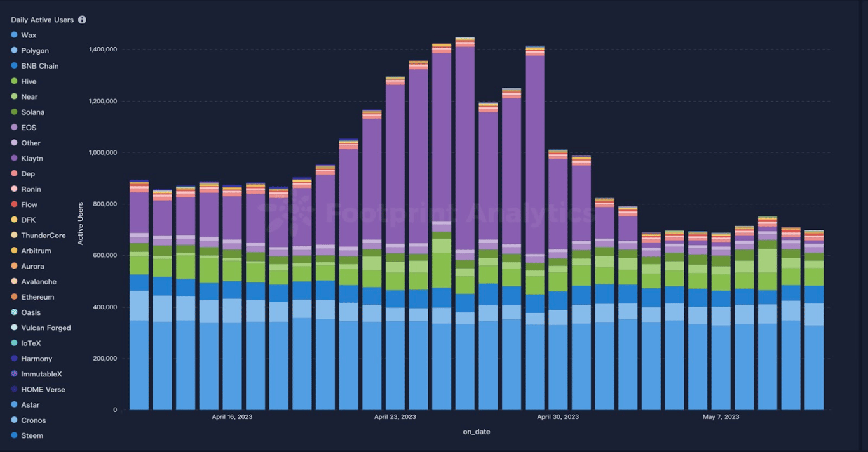Toggle the Hive legend entry
868x452 pixels.
point(24,81)
